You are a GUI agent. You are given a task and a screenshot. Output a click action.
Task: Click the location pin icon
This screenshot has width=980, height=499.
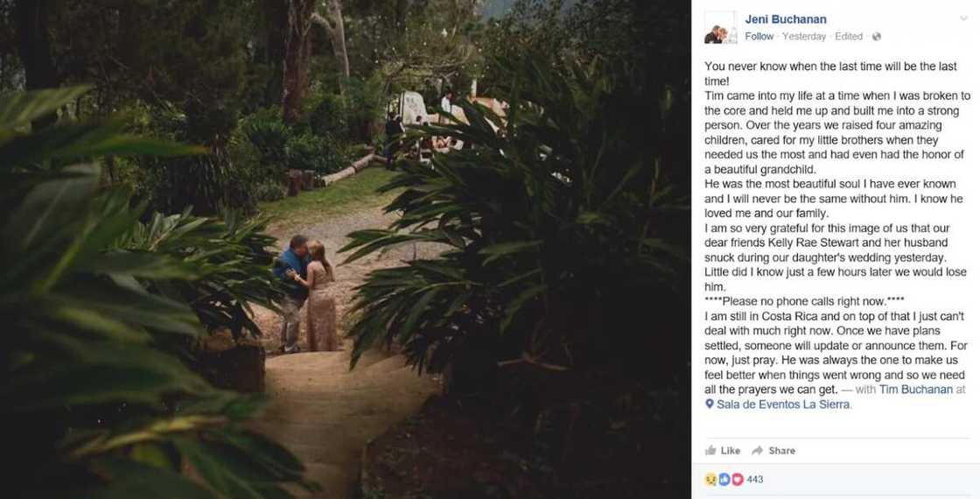coord(710,404)
